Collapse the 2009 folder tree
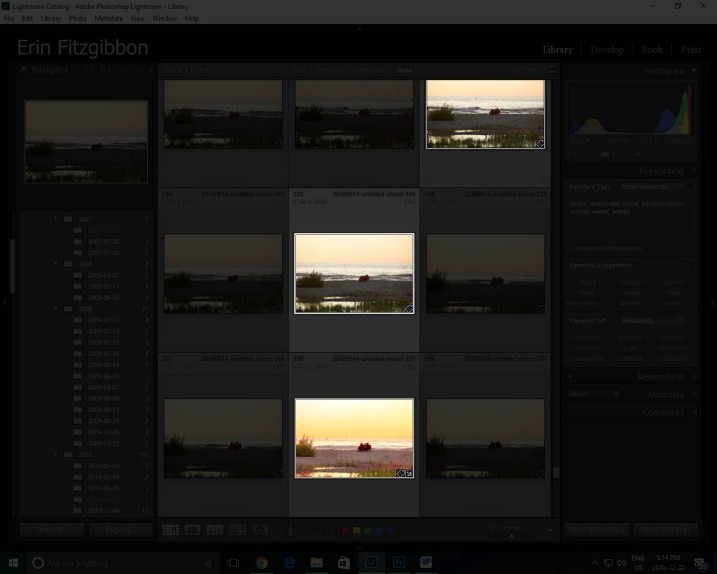Image resolution: width=717 pixels, height=574 pixels. 56,309
